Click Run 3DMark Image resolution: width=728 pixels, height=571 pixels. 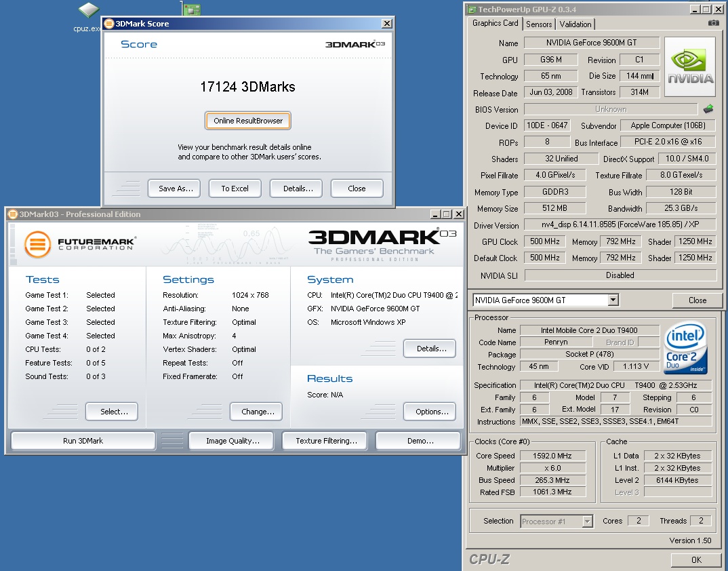click(83, 441)
